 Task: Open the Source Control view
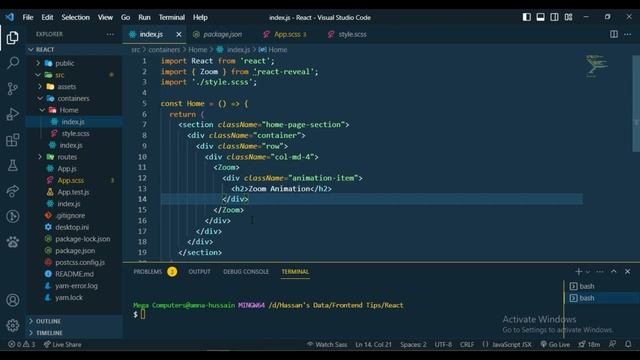13,89
